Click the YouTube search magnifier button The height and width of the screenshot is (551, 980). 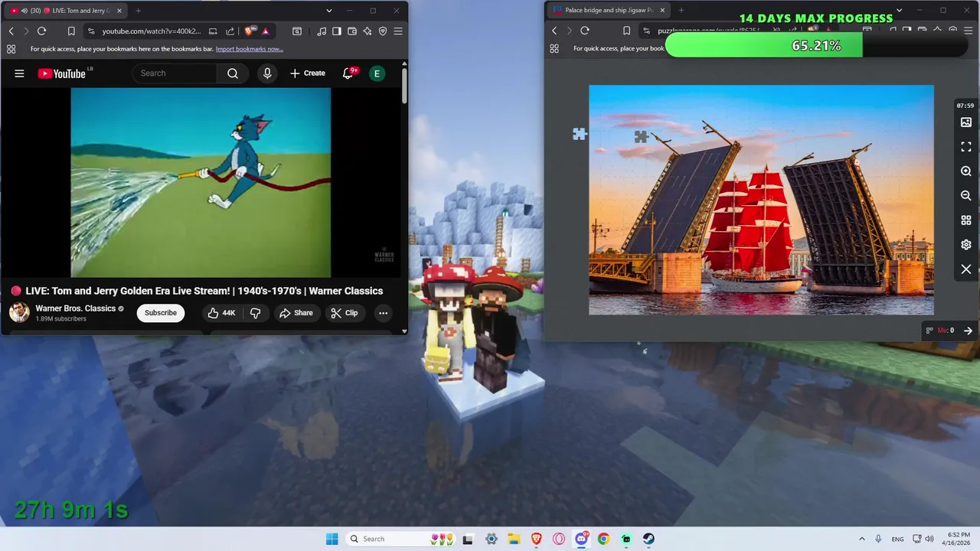click(233, 73)
